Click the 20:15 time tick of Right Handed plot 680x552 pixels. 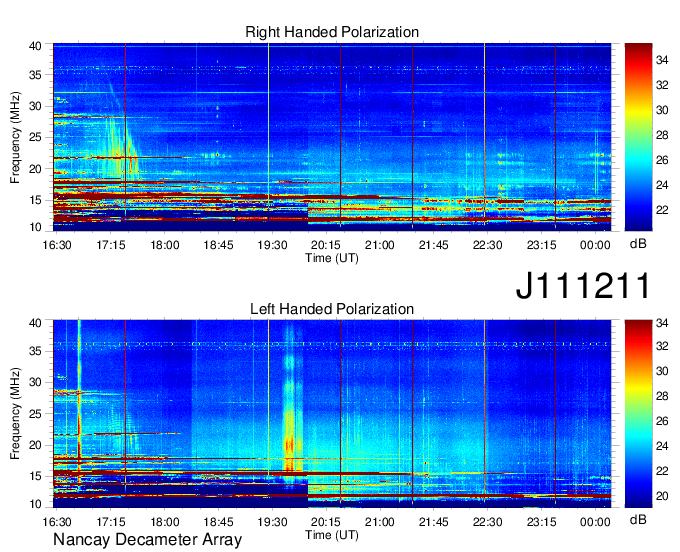326,245
